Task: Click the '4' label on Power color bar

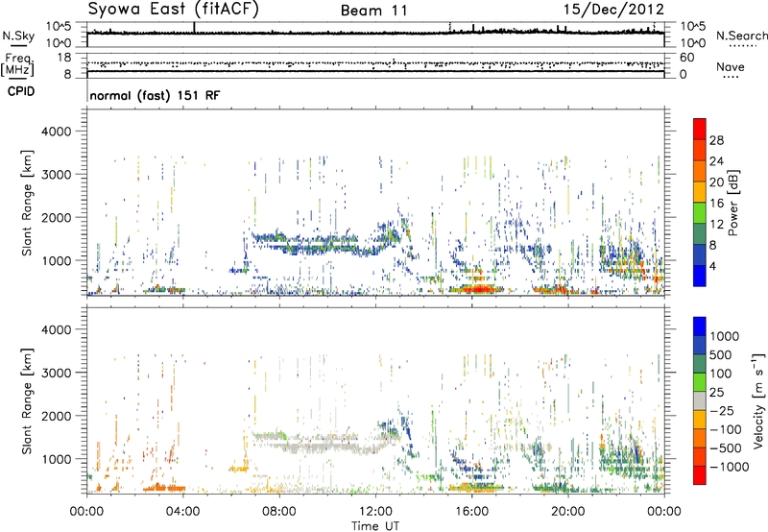Action: point(712,267)
